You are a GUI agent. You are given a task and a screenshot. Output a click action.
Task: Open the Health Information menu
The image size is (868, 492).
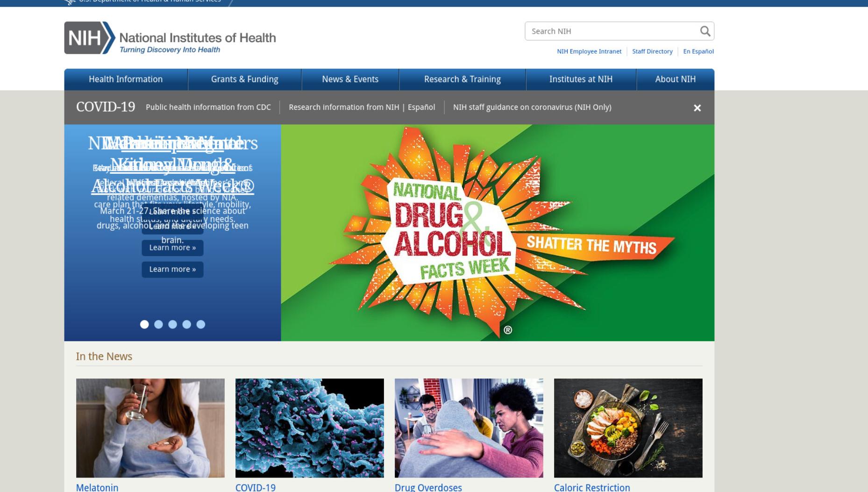(x=126, y=79)
